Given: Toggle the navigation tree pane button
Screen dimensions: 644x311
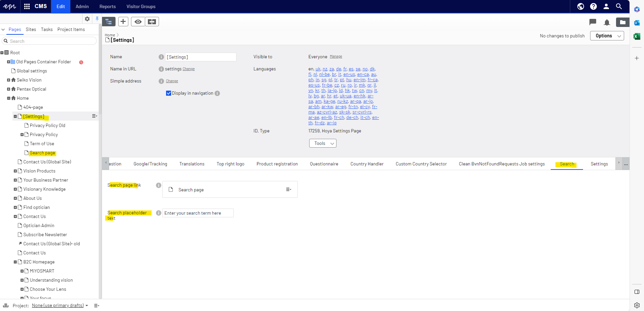Looking at the screenshot, I should 109,22.
